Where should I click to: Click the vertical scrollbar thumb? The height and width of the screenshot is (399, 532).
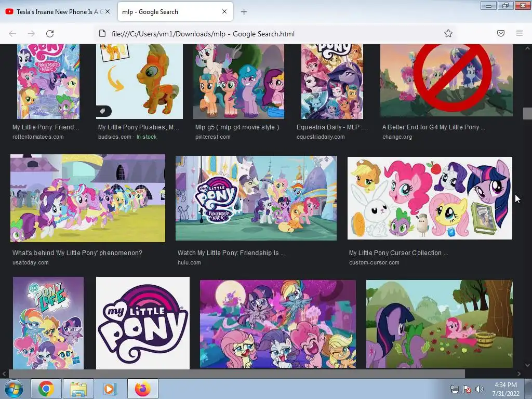[527, 113]
